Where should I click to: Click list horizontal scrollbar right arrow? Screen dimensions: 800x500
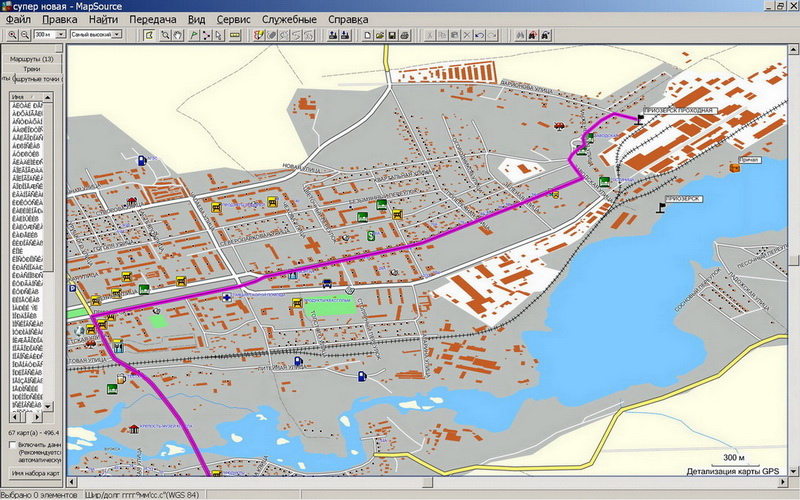coord(37,417)
